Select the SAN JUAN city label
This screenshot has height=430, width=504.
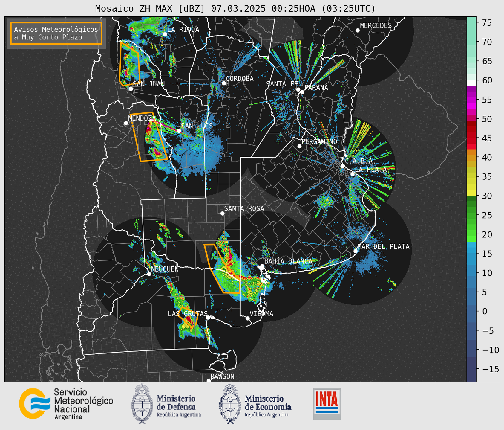click(x=149, y=84)
